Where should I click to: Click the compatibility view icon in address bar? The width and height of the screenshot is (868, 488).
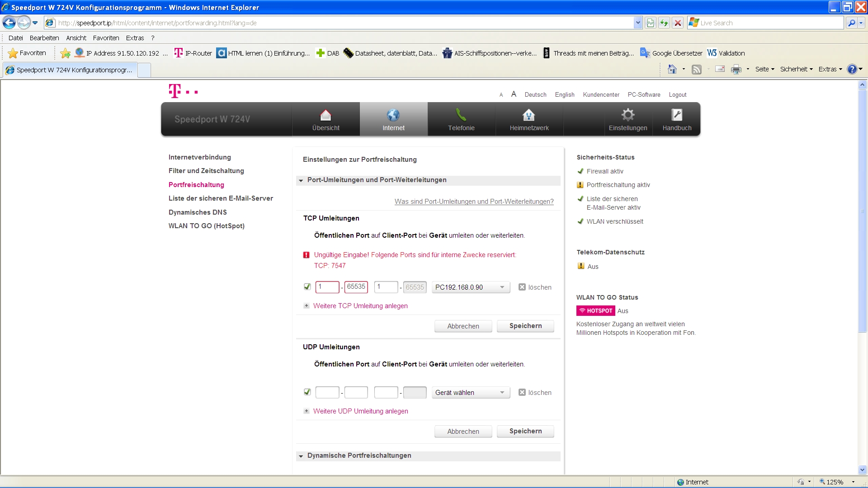pyautogui.click(x=651, y=23)
